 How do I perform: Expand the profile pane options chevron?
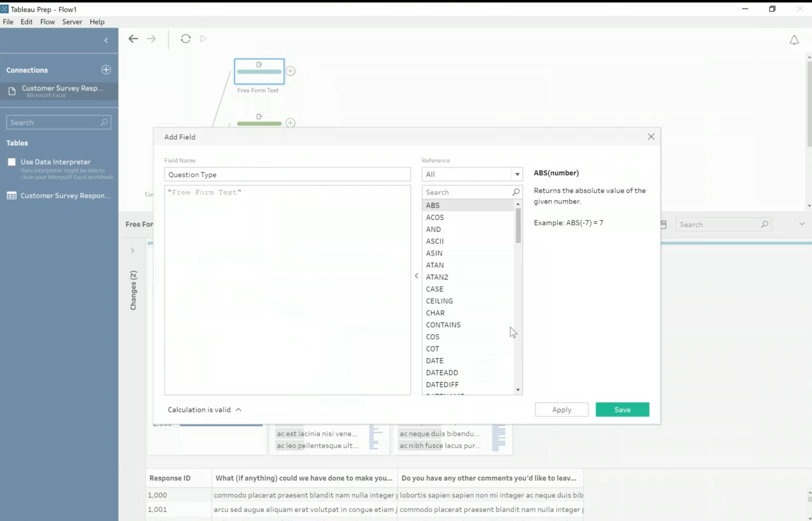802,224
